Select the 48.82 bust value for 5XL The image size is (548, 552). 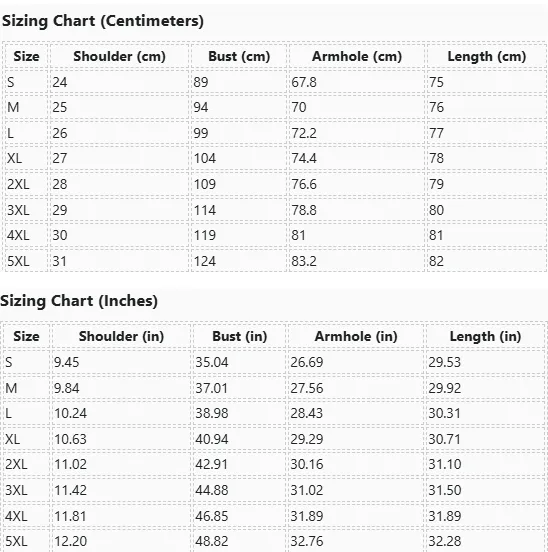pyautogui.click(x=212, y=541)
